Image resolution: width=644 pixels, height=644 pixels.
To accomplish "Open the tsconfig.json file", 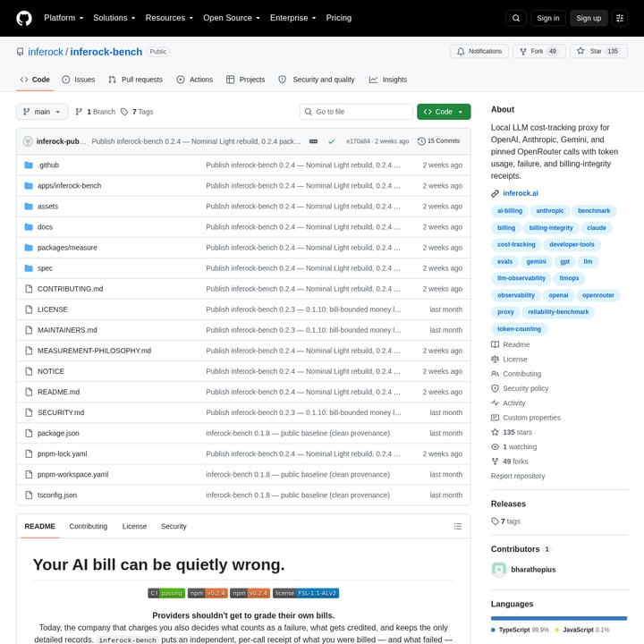I will click(57, 496).
